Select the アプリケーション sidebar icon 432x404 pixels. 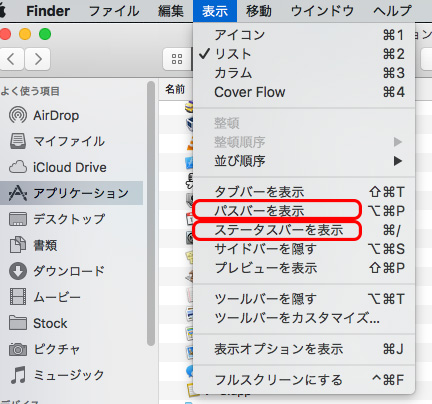18,193
